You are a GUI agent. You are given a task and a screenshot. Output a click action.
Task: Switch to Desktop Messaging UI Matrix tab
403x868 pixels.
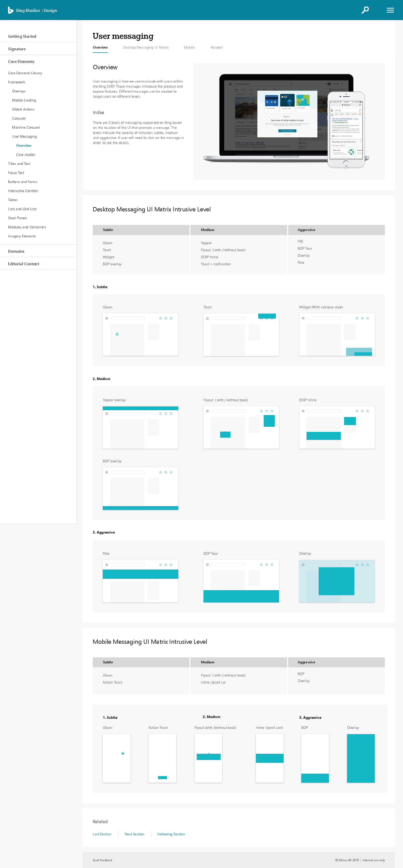(146, 48)
